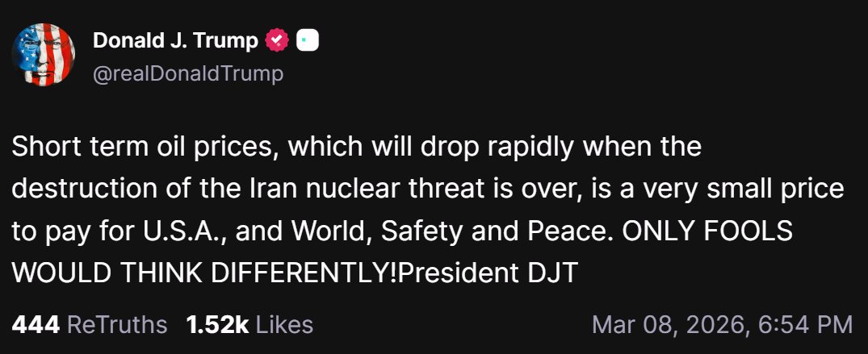Viewport: 868px width, 354px height.
Task: Click the ReTruths label
Action: pyautogui.click(x=116, y=325)
